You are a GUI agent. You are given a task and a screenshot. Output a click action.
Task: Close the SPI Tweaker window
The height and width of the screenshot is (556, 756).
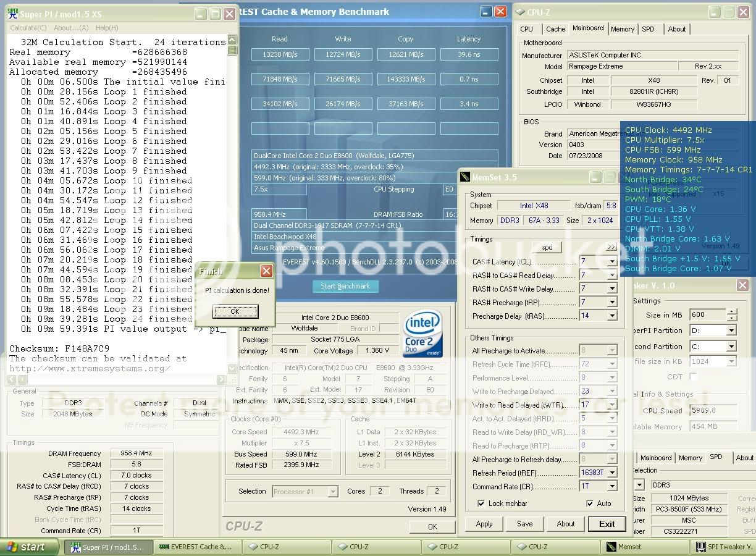click(742, 285)
